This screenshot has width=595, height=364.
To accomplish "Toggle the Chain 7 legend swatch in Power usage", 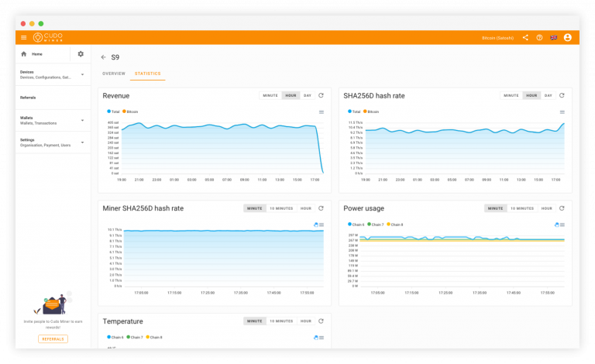I will click(370, 225).
